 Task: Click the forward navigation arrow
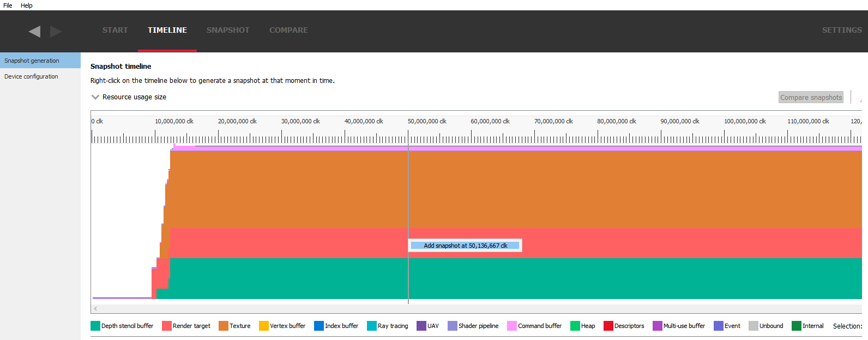(56, 32)
